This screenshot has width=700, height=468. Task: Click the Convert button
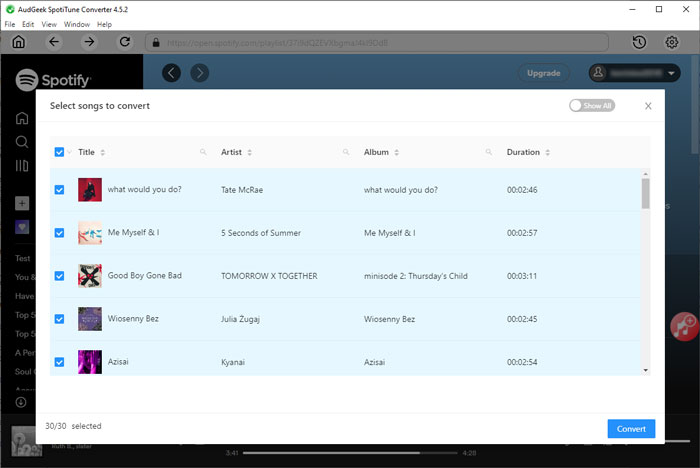pyautogui.click(x=631, y=429)
